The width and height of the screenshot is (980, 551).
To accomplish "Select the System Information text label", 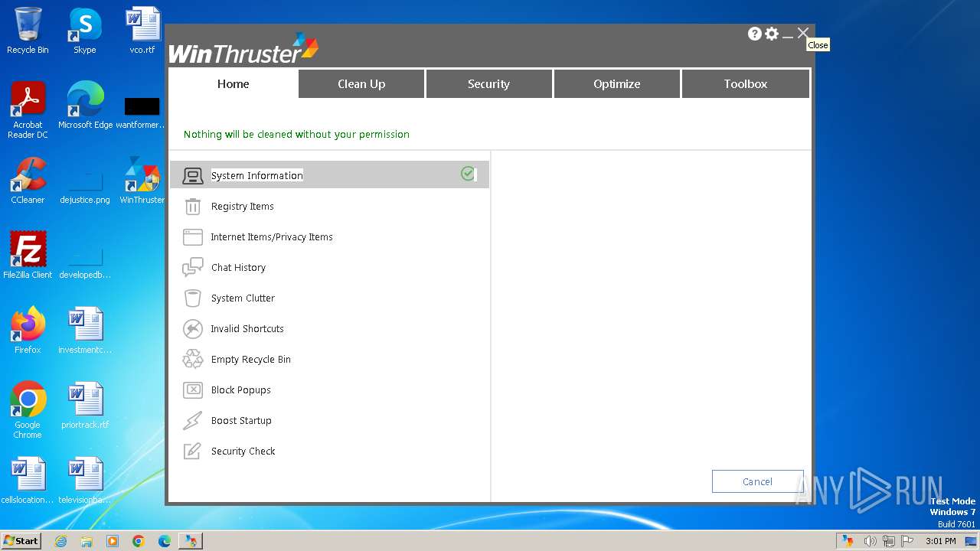I will click(257, 176).
